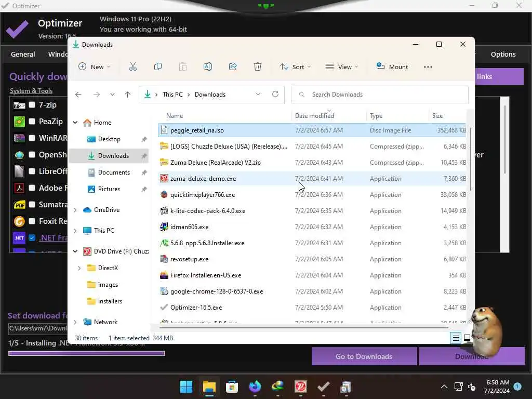532x399 pixels.
Task: Open the address bar history dropdown
Action: coord(258,95)
